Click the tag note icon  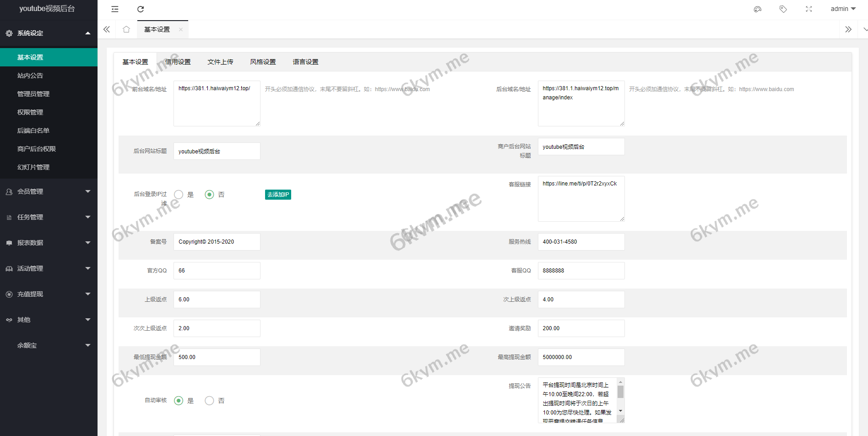(x=783, y=9)
